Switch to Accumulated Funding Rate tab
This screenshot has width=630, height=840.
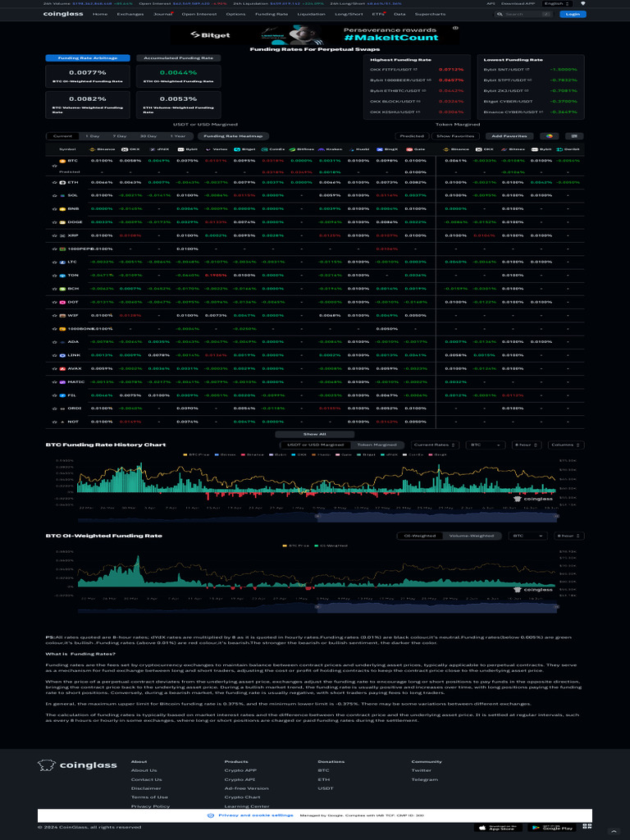pyautogui.click(x=178, y=58)
